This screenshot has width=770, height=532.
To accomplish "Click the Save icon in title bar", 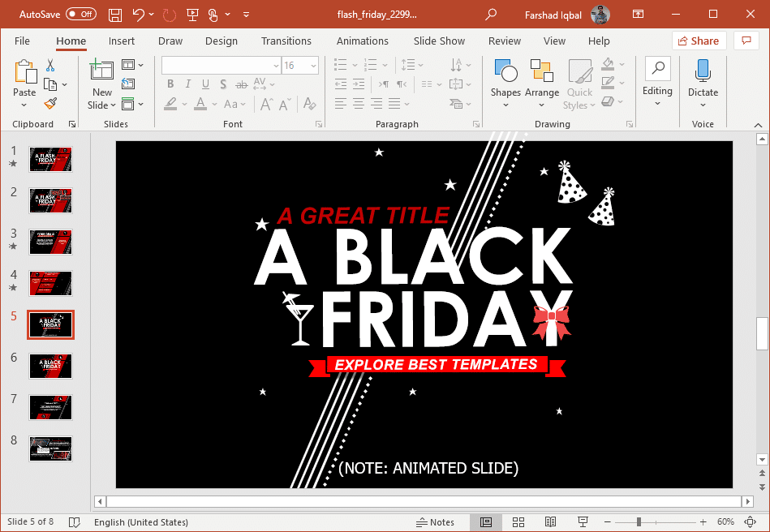I will pos(115,15).
